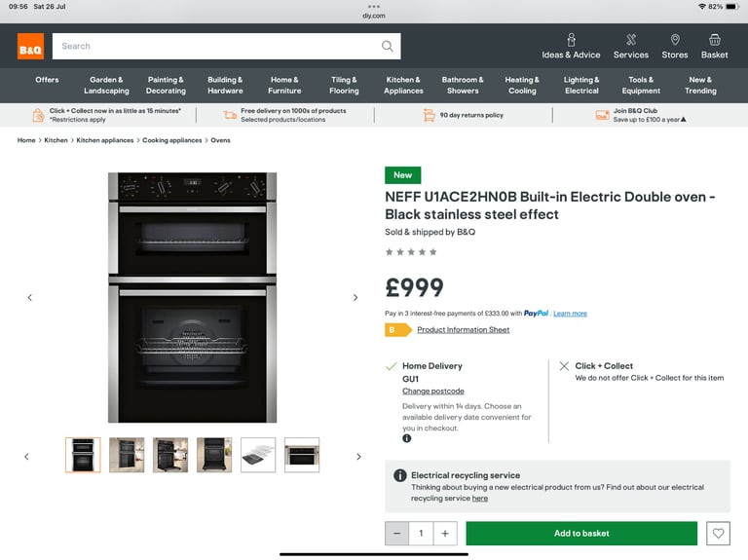The width and height of the screenshot is (748, 560).
Task: Open Kitchen & Appliances menu
Action: (403, 85)
